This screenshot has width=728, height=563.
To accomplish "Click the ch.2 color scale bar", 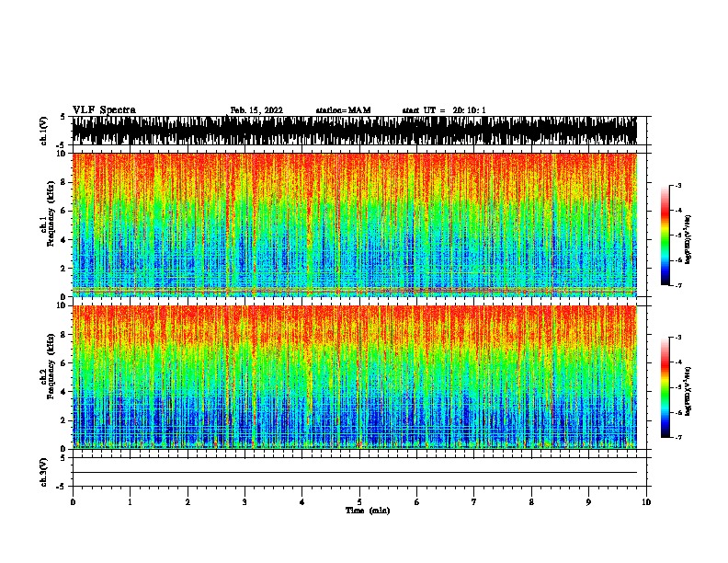I will click(665, 387).
